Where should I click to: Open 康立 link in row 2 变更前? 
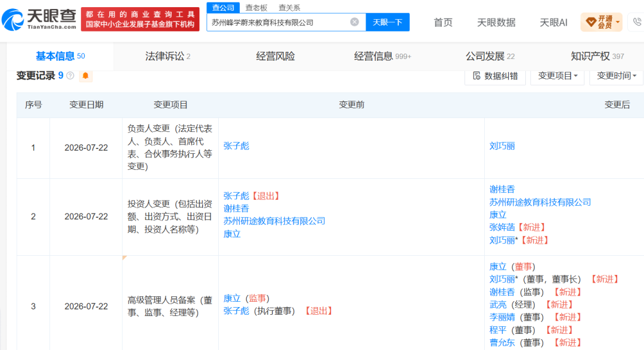pos(231,234)
